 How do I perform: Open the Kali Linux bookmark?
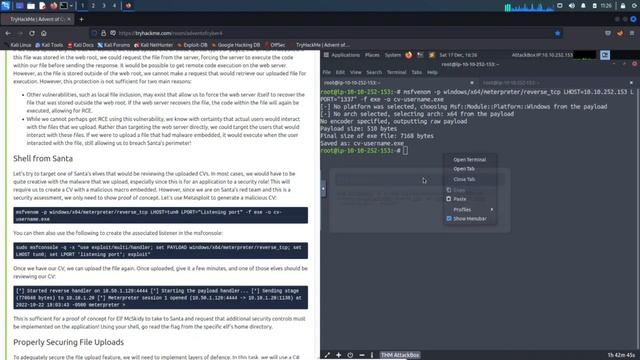(x=18, y=45)
